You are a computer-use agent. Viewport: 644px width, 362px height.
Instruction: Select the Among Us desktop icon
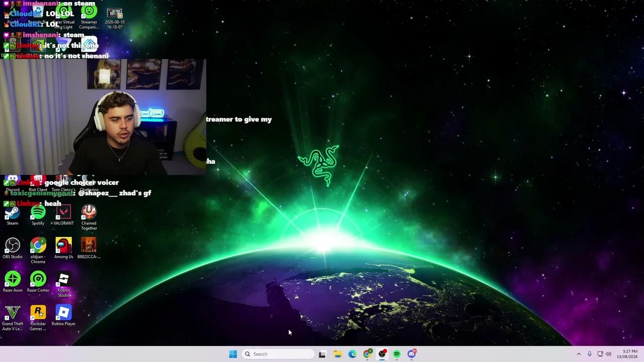[63, 249]
